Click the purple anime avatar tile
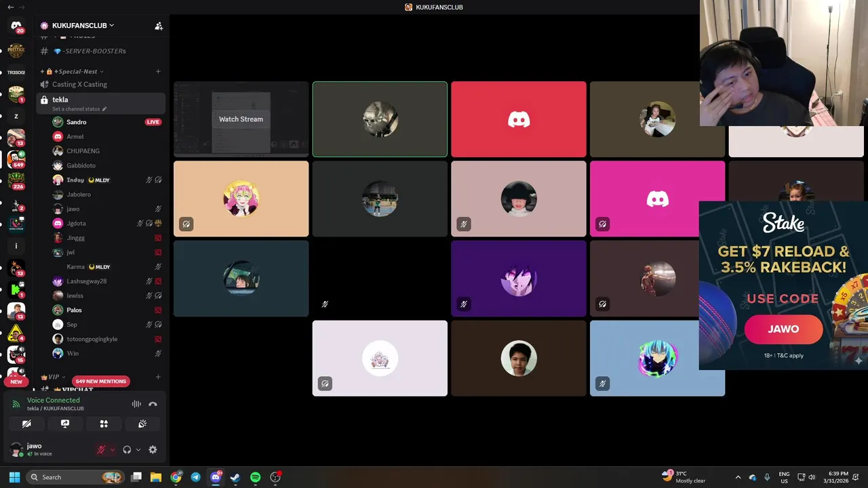The image size is (868, 488). pos(519,279)
